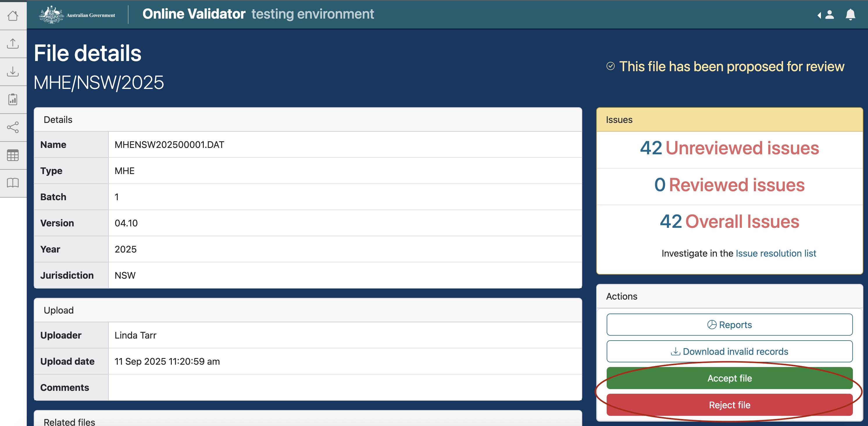Click the Related files panel header
Image resolution: width=868 pixels, height=426 pixels.
[x=69, y=421]
